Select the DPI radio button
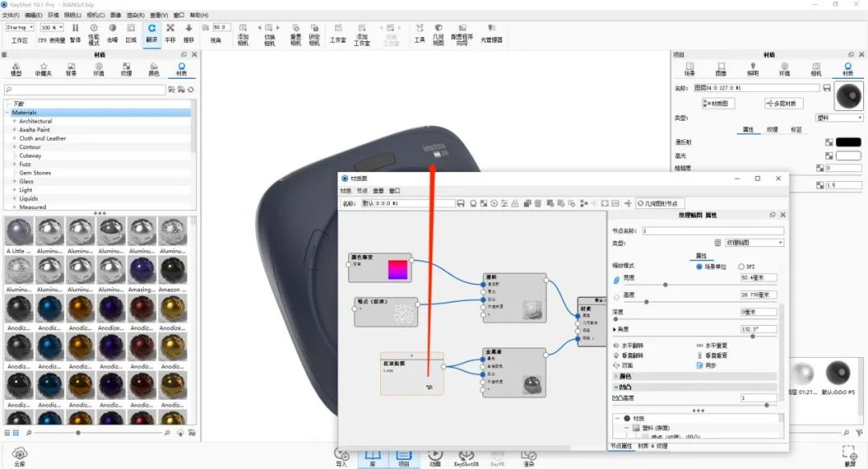This screenshot has height=469, width=868. tap(741, 266)
